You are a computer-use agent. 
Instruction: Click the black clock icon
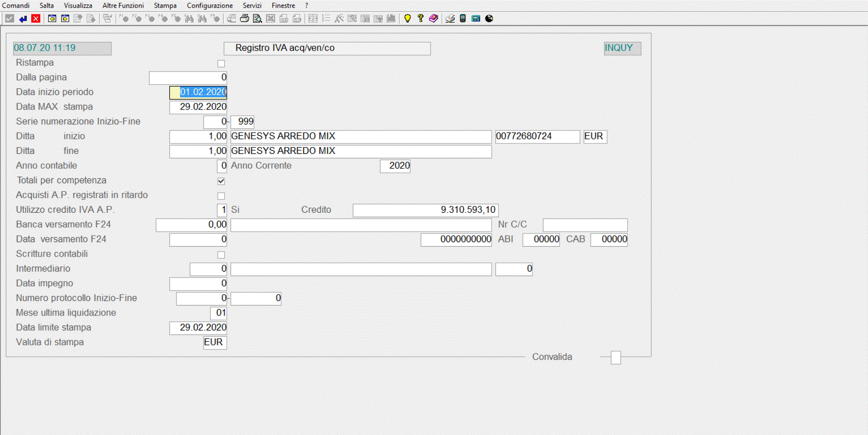(x=489, y=19)
